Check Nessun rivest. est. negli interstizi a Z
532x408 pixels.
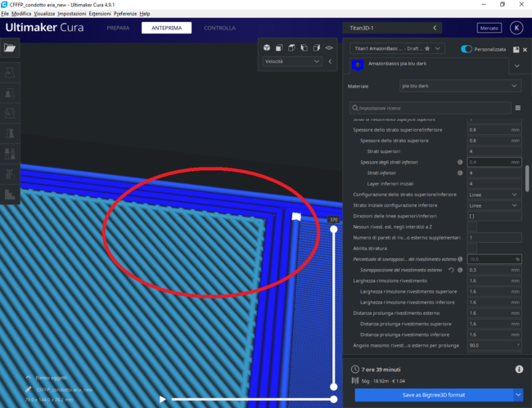point(472,226)
